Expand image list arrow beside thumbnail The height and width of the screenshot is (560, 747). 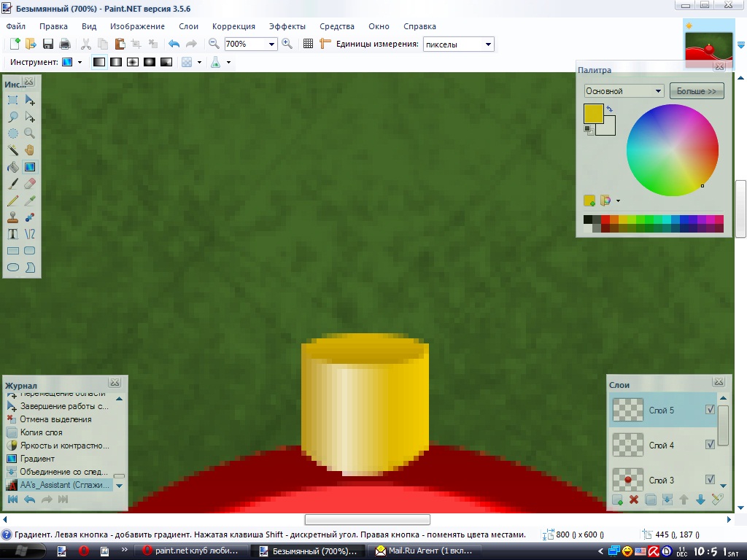[741, 44]
